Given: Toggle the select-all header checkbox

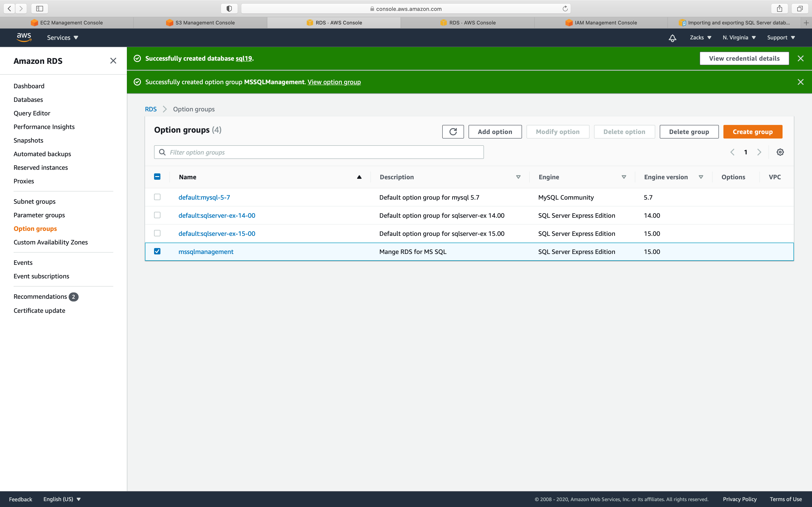Looking at the screenshot, I should pos(157,177).
